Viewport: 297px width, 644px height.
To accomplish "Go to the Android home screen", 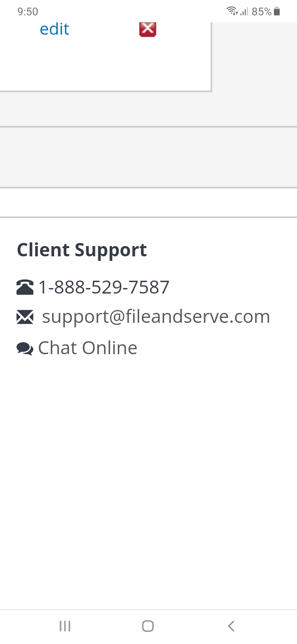I will [148, 626].
